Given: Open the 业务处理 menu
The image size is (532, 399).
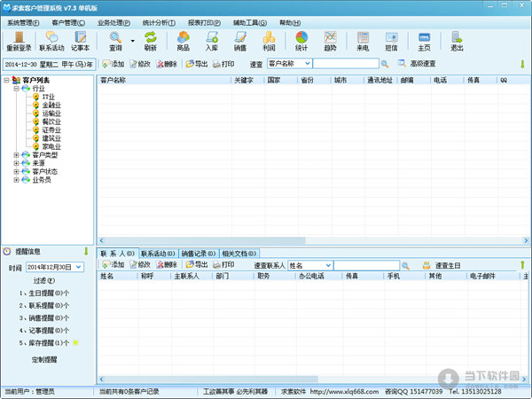Looking at the screenshot, I should point(113,23).
